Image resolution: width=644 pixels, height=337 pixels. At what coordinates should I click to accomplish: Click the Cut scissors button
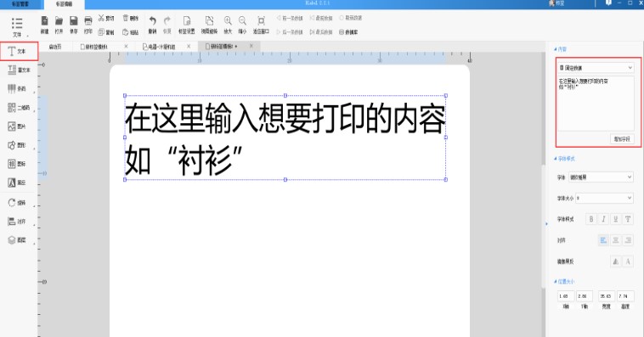pos(106,19)
